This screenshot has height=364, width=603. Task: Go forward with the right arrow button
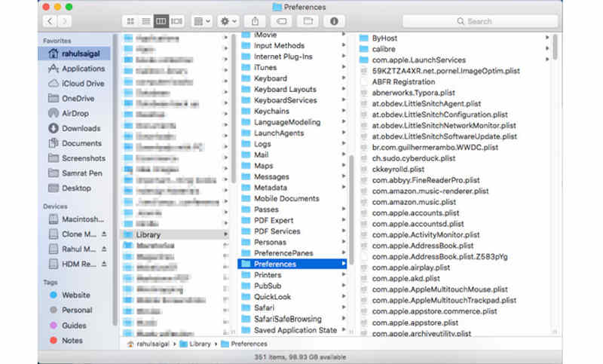[65, 21]
